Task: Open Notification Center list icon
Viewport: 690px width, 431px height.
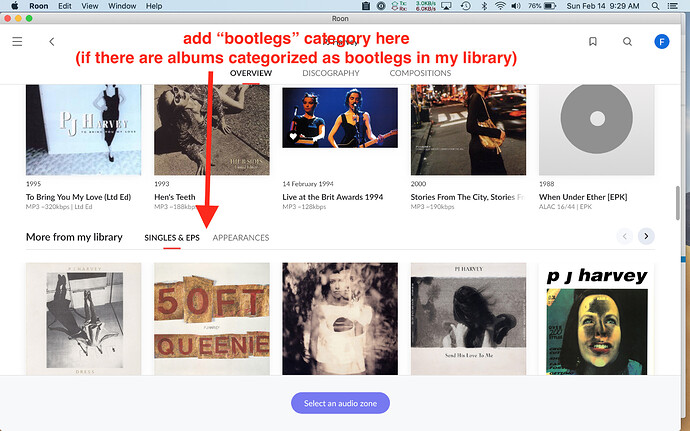Action: 672,6
